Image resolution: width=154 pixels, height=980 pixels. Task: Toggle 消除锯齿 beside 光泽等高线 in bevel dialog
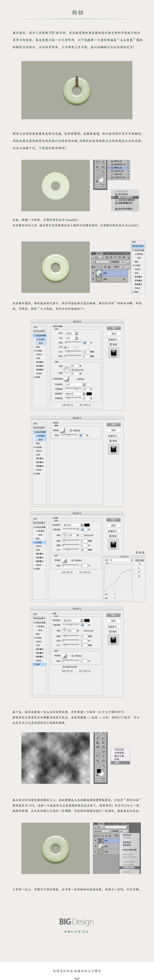coord(75,379)
